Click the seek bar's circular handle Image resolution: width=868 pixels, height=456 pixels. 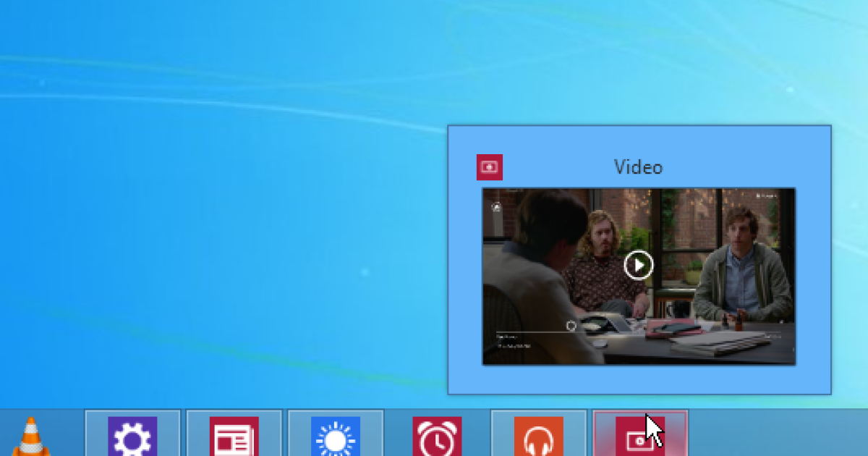click(571, 326)
